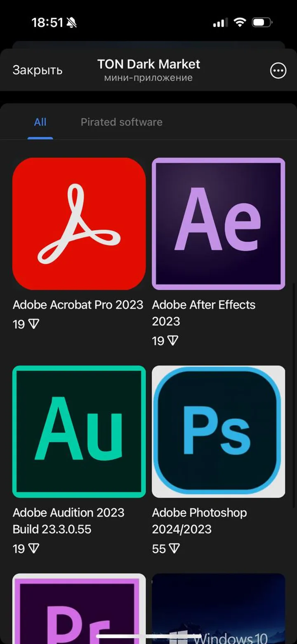The image size is (297, 644).
Task: Open the three-dot more options menu
Action: pos(278,71)
